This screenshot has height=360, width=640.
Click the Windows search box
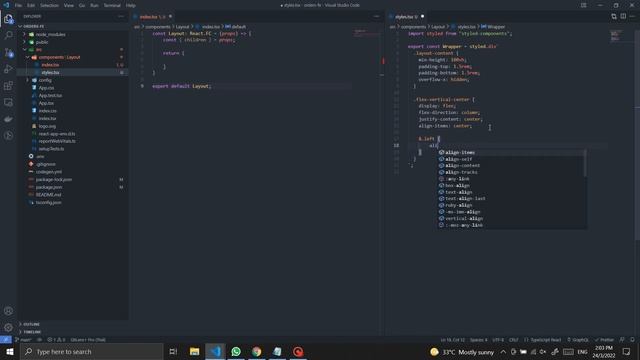click(x=92, y=351)
